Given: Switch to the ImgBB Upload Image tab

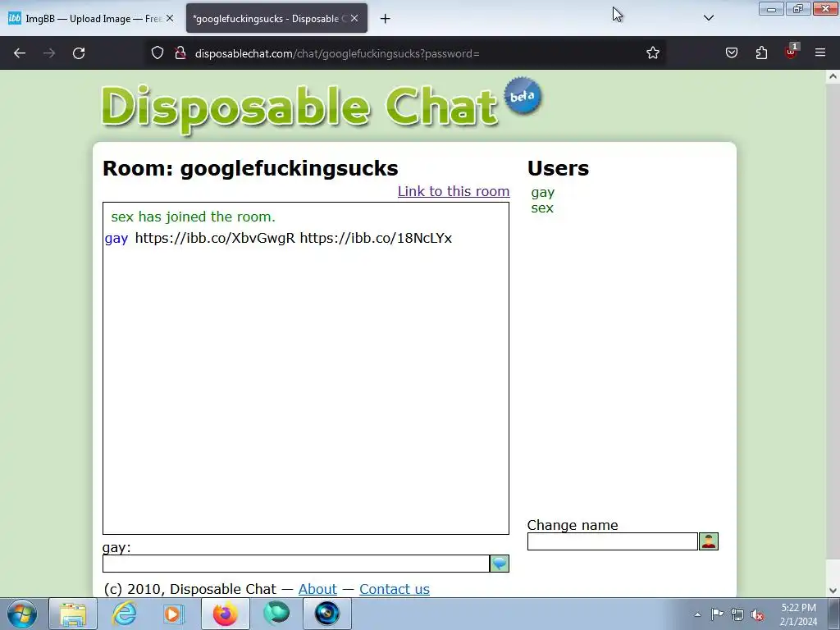Looking at the screenshot, I should click(91, 18).
